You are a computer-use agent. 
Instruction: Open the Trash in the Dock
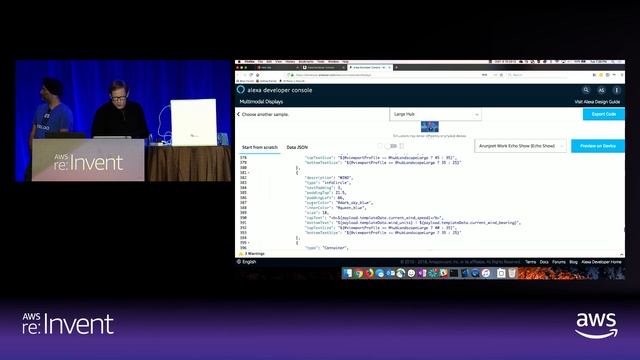(512, 273)
